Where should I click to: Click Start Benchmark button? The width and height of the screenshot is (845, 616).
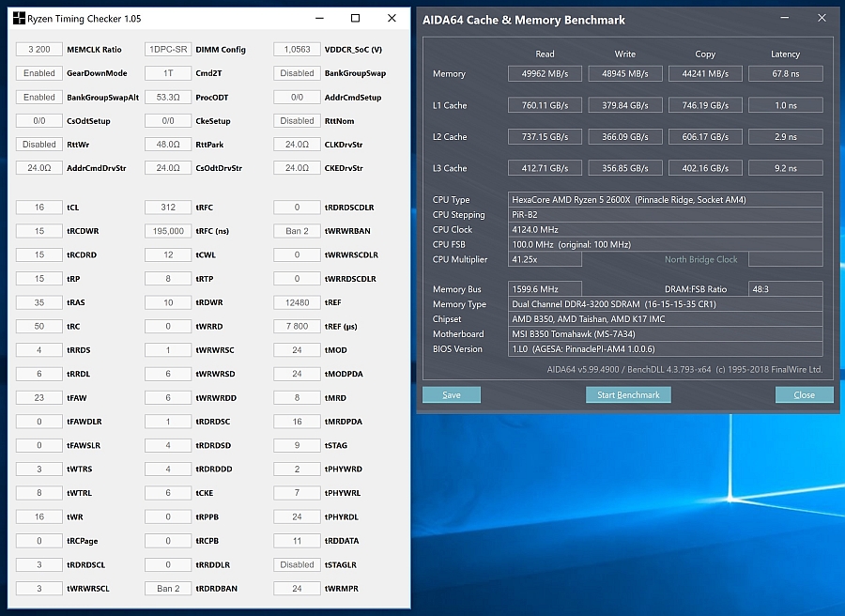coord(628,395)
